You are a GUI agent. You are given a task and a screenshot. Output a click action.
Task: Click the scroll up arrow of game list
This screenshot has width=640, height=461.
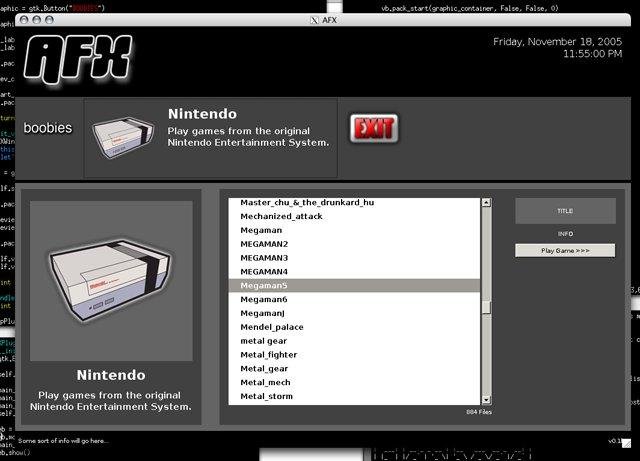(x=487, y=203)
